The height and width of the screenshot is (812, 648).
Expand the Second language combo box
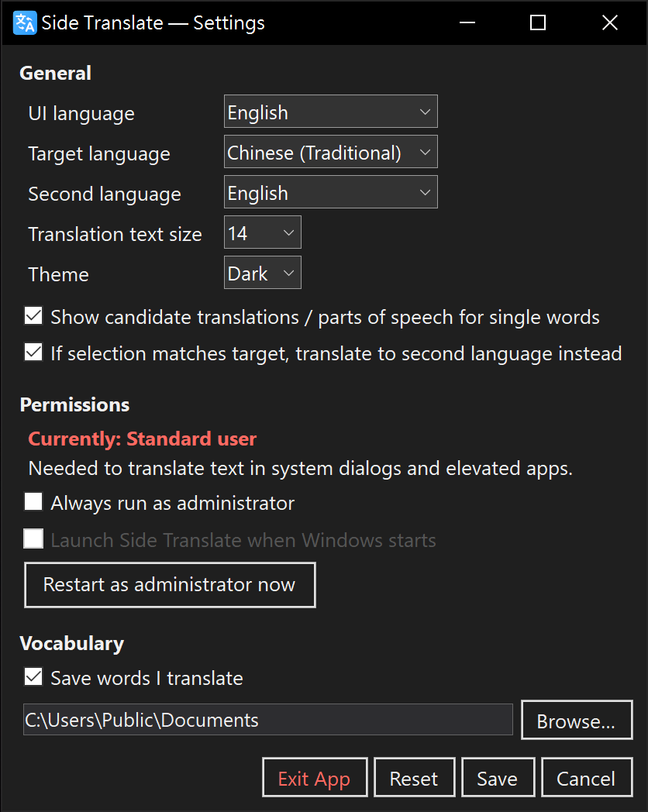pos(330,192)
